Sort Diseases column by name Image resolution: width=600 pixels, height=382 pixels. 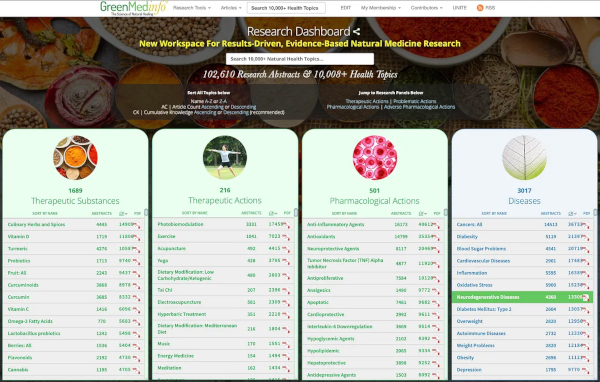tap(494, 213)
